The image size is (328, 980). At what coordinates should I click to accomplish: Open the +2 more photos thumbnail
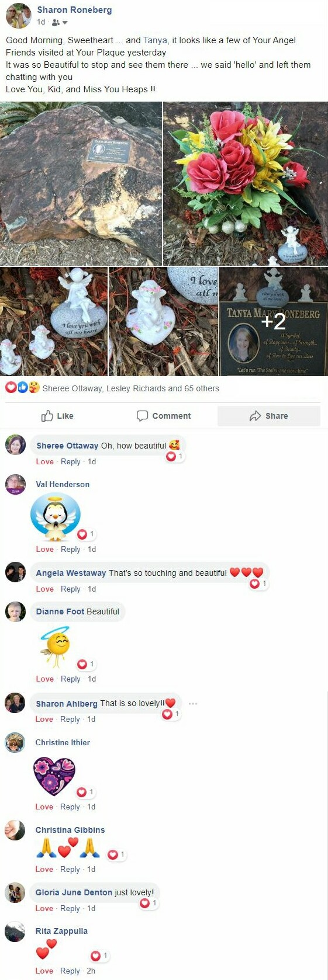[273, 322]
